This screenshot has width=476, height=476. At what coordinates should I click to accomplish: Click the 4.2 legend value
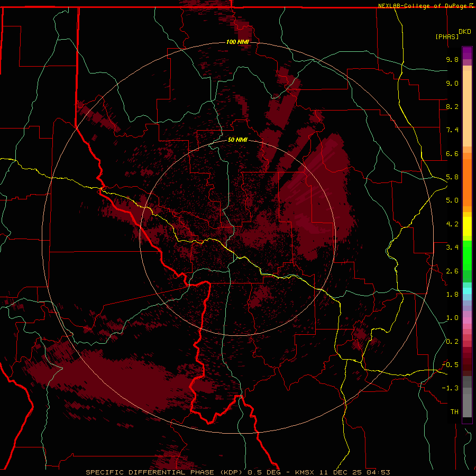click(452, 224)
